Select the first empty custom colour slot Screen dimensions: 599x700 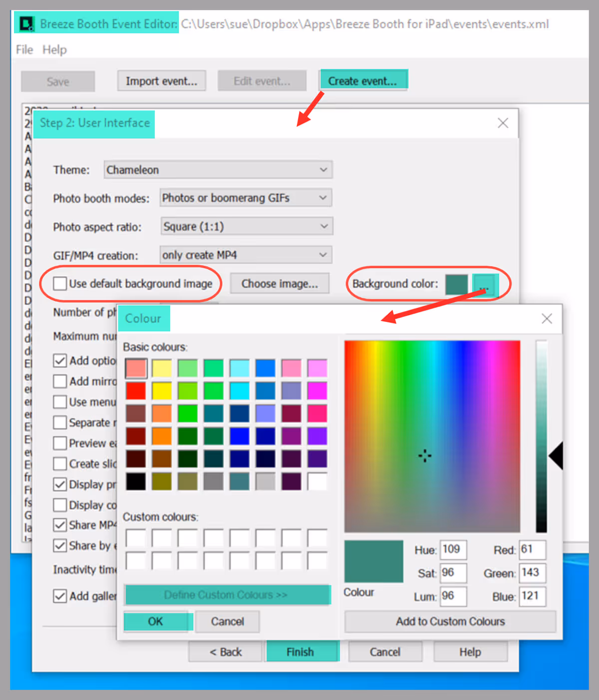[136, 538]
